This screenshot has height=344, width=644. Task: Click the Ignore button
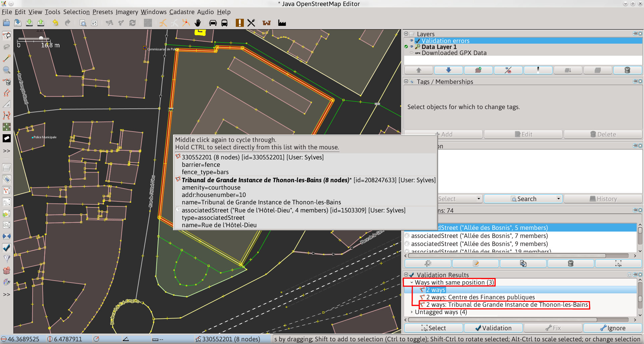(612, 328)
